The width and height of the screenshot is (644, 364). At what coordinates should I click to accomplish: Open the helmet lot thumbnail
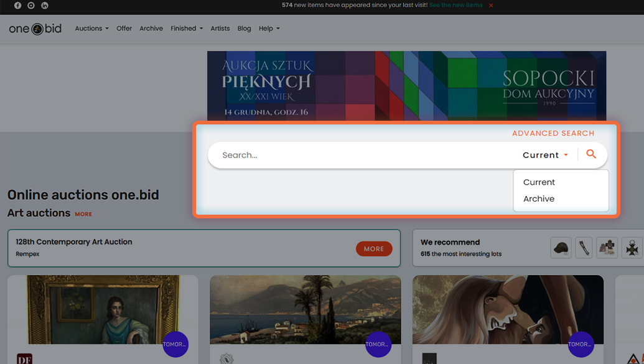(x=561, y=248)
